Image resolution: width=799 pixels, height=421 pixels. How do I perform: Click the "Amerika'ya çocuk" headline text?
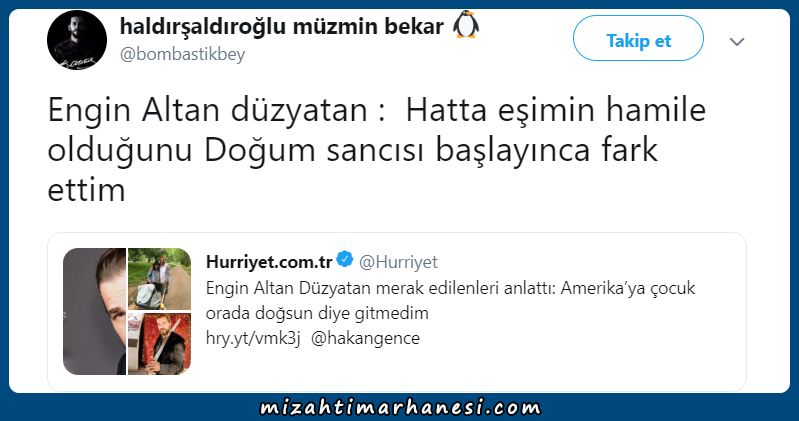628,288
